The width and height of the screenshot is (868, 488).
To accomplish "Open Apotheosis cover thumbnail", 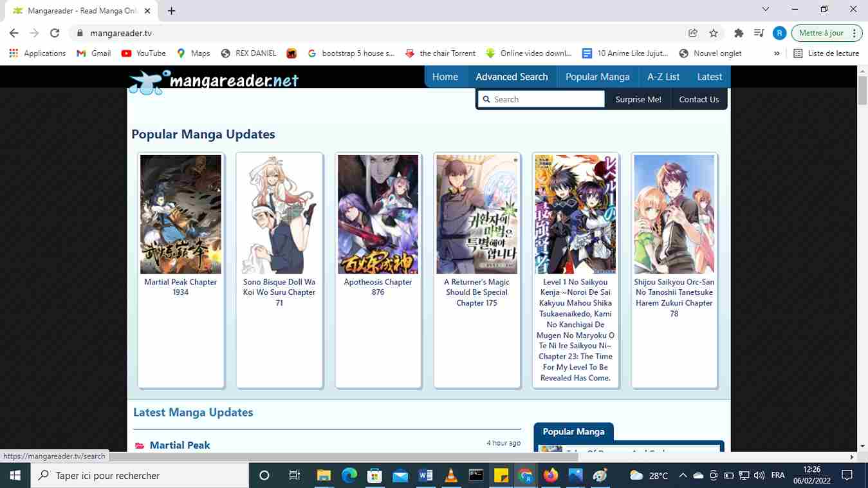I will click(x=378, y=214).
